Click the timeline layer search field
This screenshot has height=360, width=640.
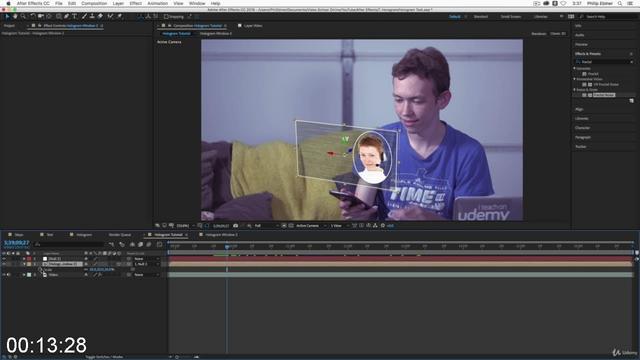pyautogui.click(x=70, y=244)
